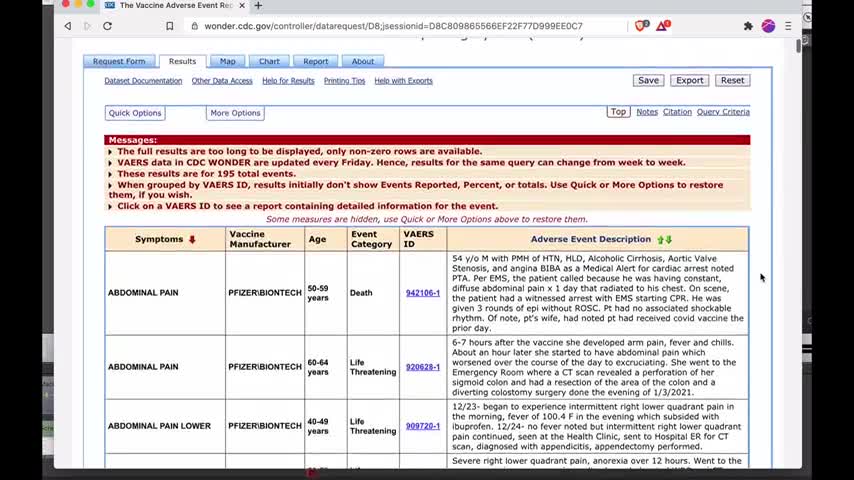Open Dataset Documentation link

143,81
